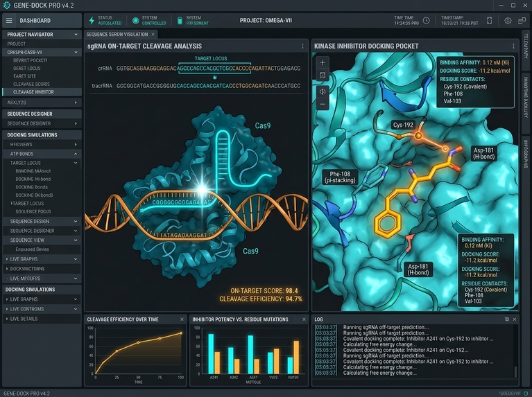Click the ON-TARGET SCORE: 98.4 readout
This screenshot has width=532, height=397.
coord(264,291)
